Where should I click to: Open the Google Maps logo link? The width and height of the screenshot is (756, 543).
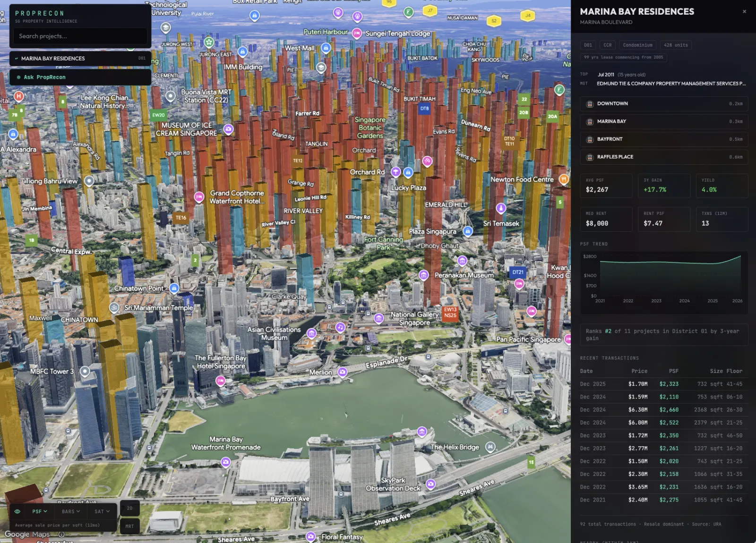point(27,535)
